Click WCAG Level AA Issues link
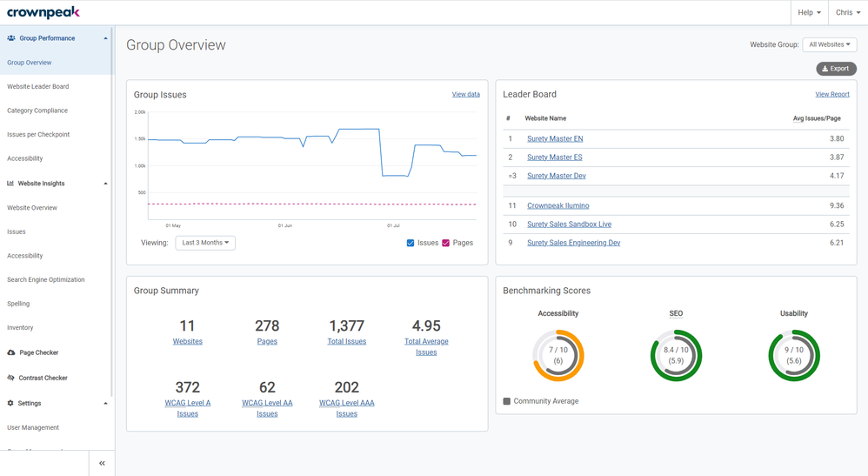 [x=267, y=408]
